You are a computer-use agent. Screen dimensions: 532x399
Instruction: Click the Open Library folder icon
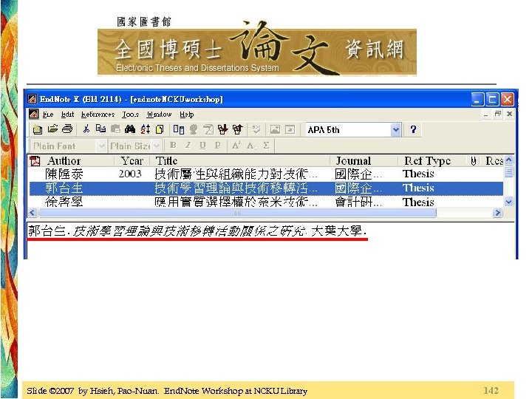(52, 129)
